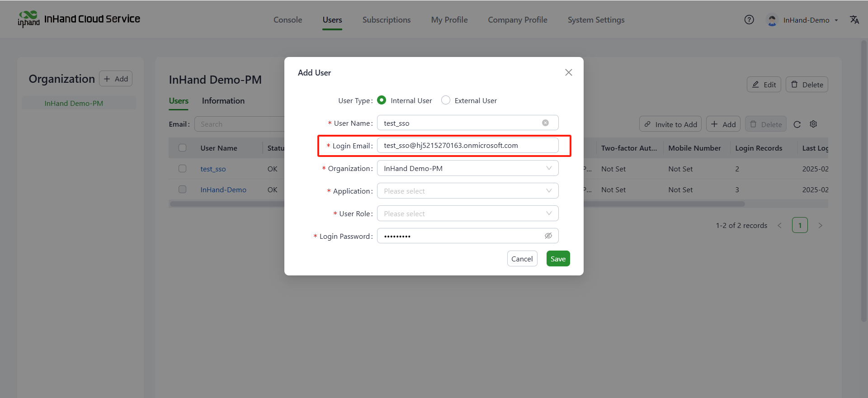Show the login password with eye icon

(x=548, y=236)
